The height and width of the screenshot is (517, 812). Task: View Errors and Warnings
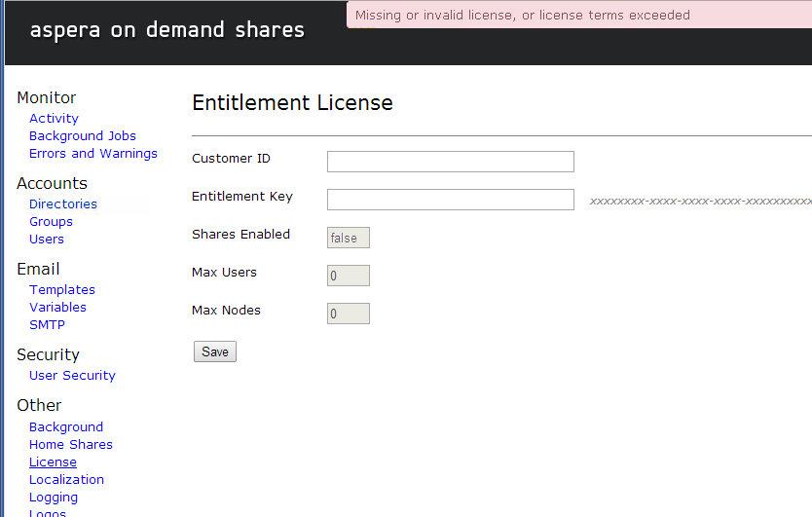point(93,153)
